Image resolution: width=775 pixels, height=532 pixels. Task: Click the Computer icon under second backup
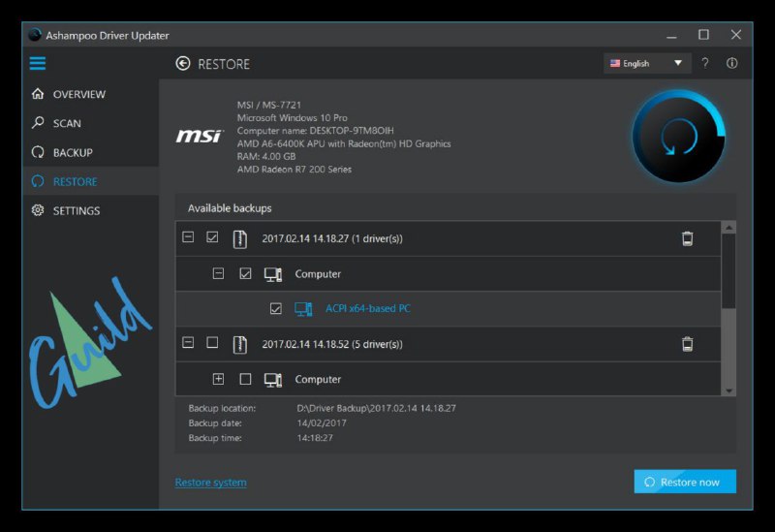[273, 380]
